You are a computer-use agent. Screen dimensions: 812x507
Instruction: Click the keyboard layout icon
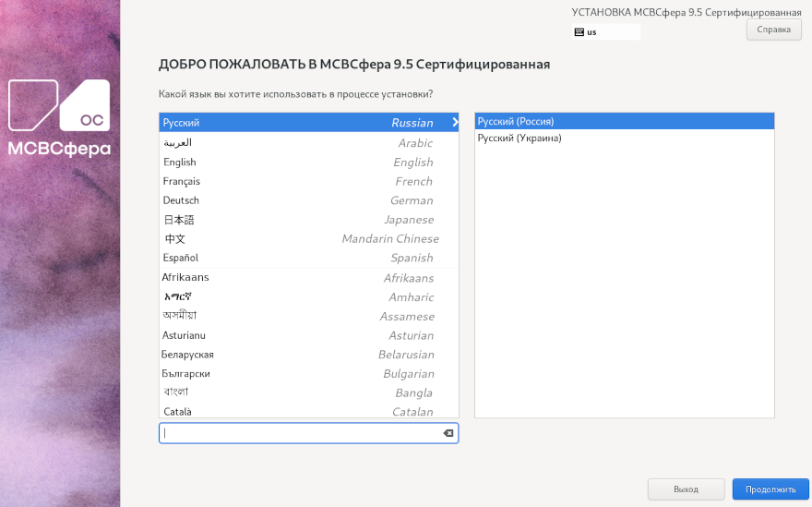579,31
